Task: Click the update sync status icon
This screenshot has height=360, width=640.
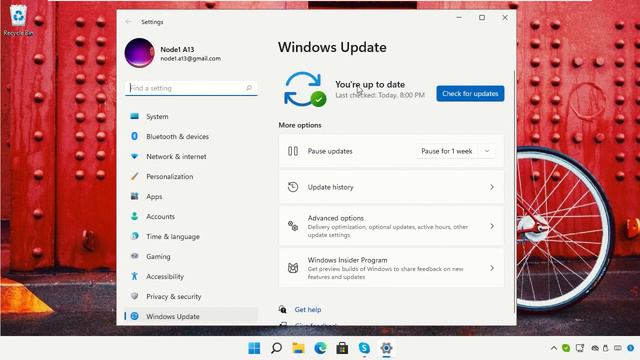Action: point(305,89)
